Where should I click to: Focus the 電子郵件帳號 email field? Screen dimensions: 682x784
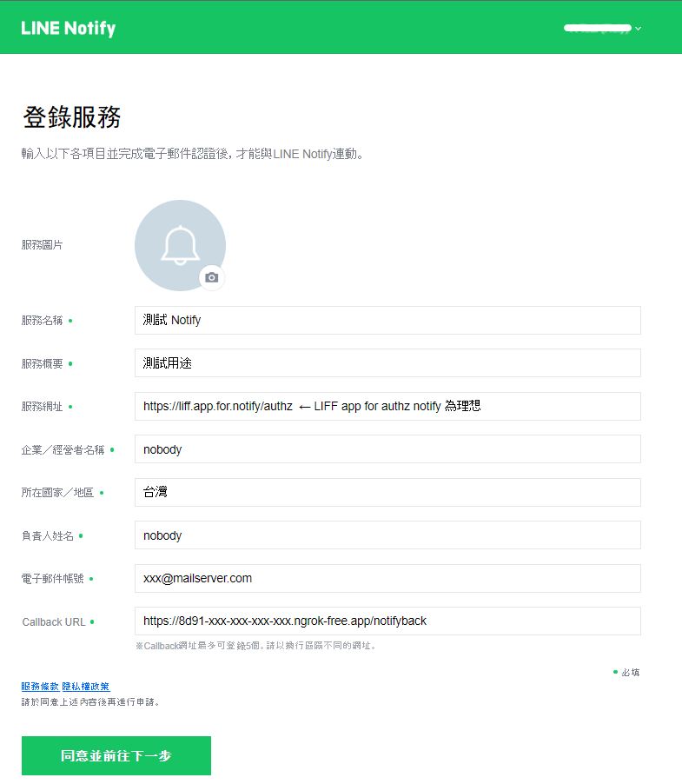387,578
